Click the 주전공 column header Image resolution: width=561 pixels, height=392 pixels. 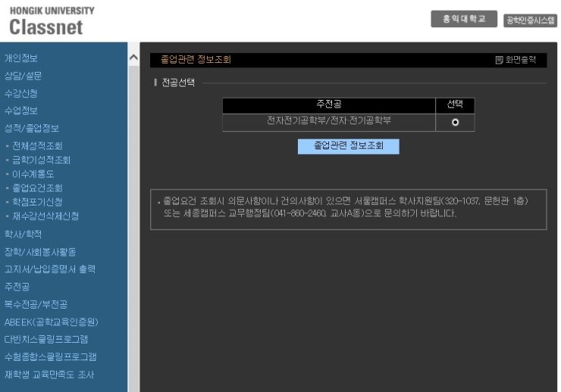tap(328, 105)
